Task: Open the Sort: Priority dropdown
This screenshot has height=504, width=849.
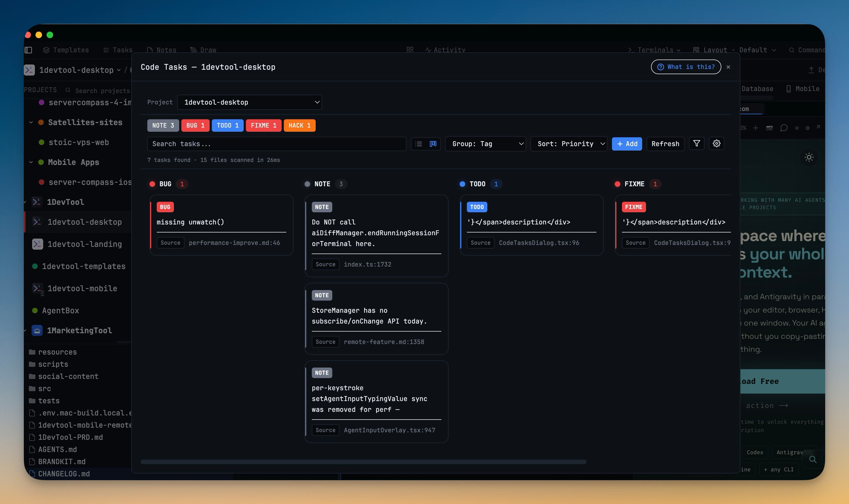Action: (569, 144)
